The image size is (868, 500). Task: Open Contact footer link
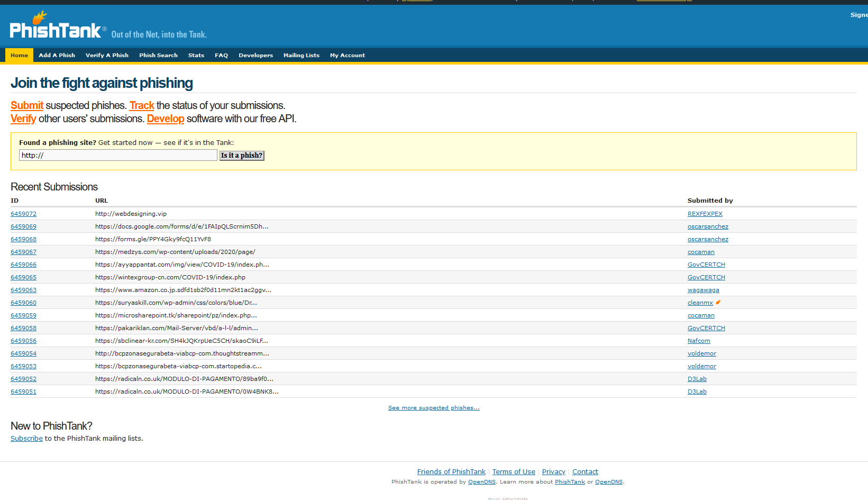[585, 472]
